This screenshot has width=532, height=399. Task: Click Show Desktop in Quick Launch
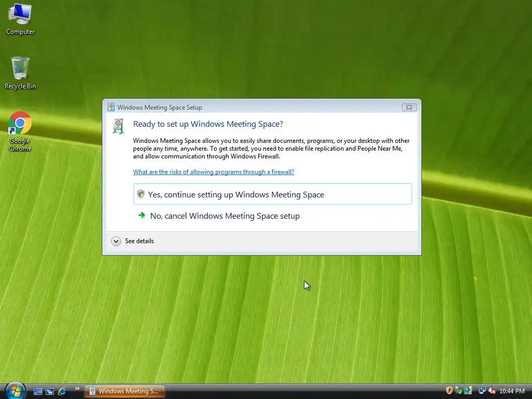tap(38, 391)
